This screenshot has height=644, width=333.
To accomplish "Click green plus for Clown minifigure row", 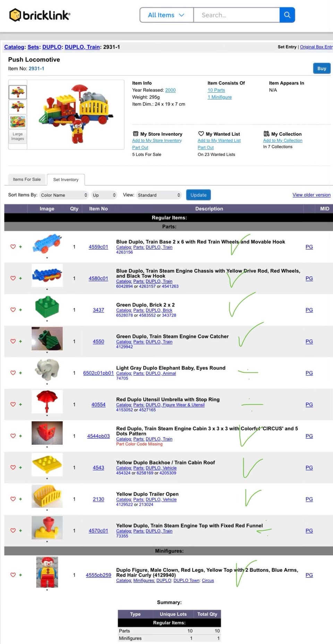I will coord(20,575).
